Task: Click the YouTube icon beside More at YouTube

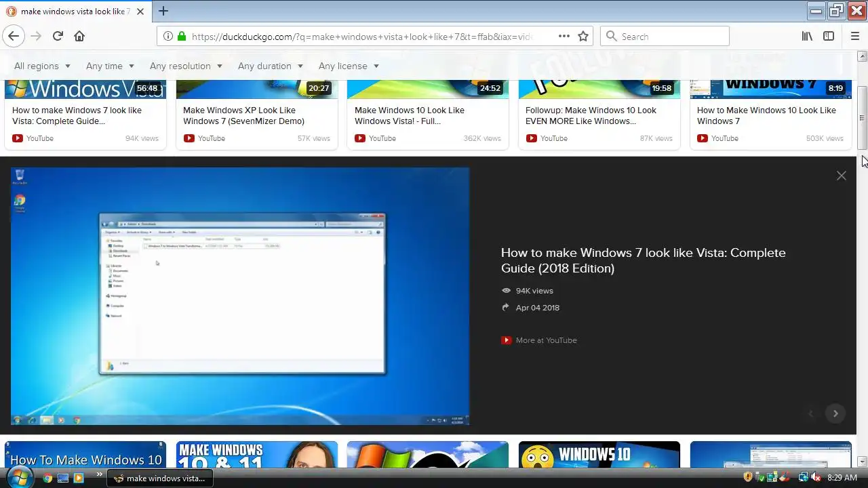Action: 506,340
